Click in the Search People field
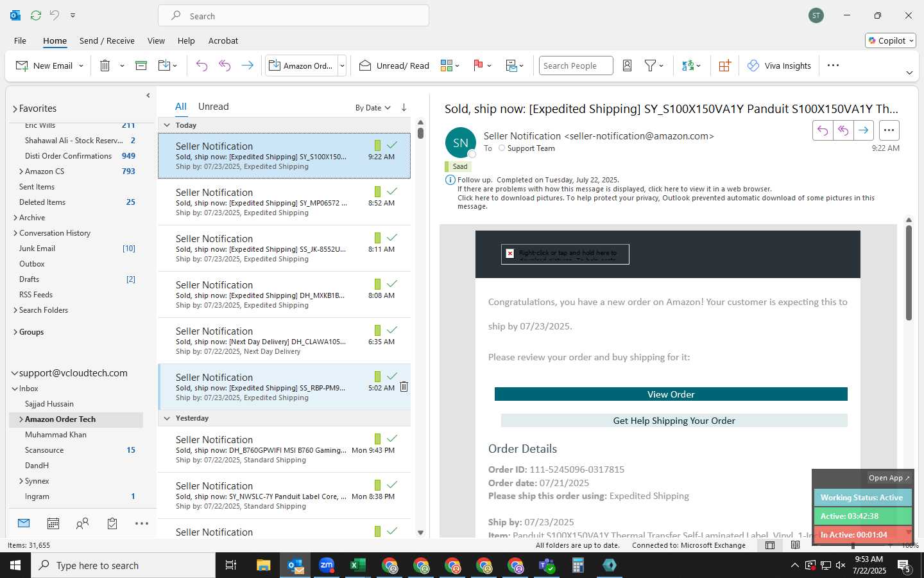The height and width of the screenshot is (578, 924). click(576, 66)
